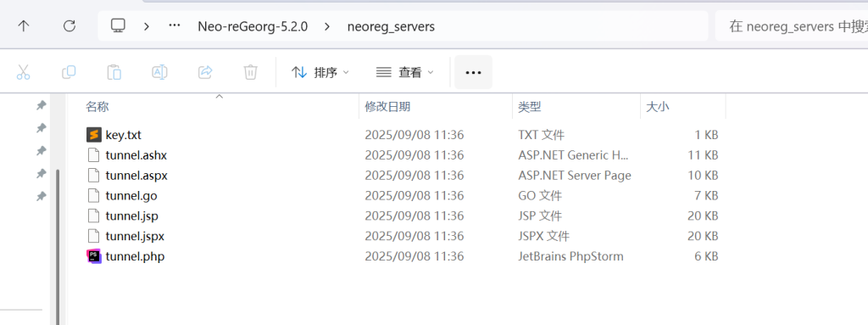Open the See more options ellipsis button
The height and width of the screenshot is (325, 868).
(473, 72)
